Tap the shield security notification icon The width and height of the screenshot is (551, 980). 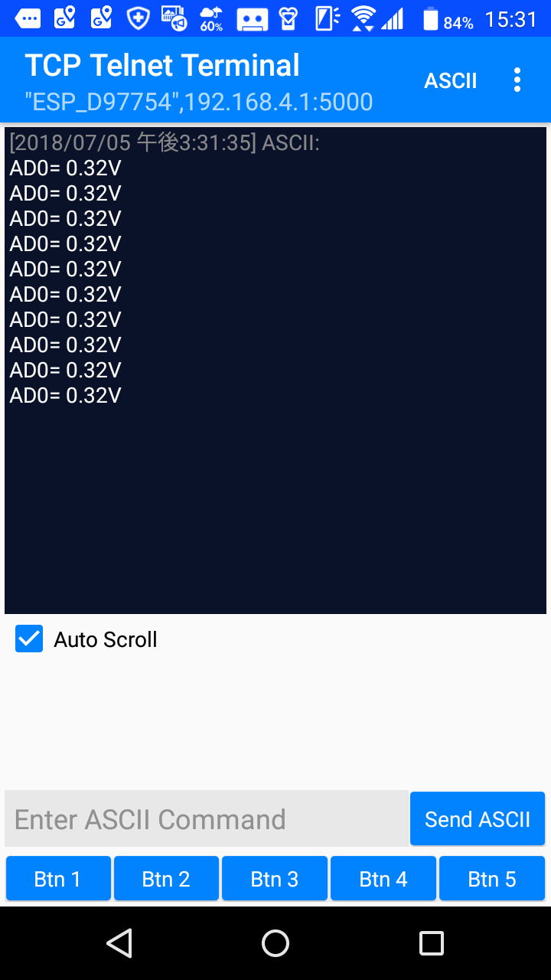click(138, 18)
